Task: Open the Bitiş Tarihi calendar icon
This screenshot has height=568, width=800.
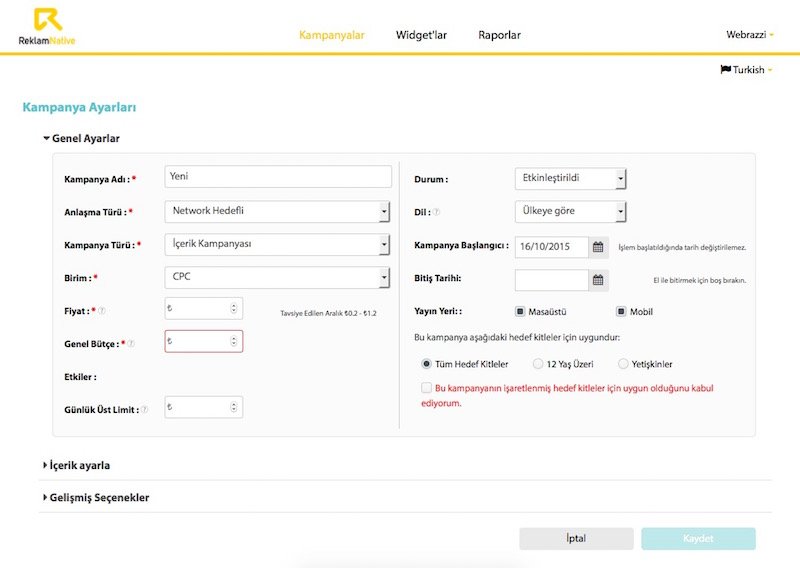Action: (x=598, y=280)
